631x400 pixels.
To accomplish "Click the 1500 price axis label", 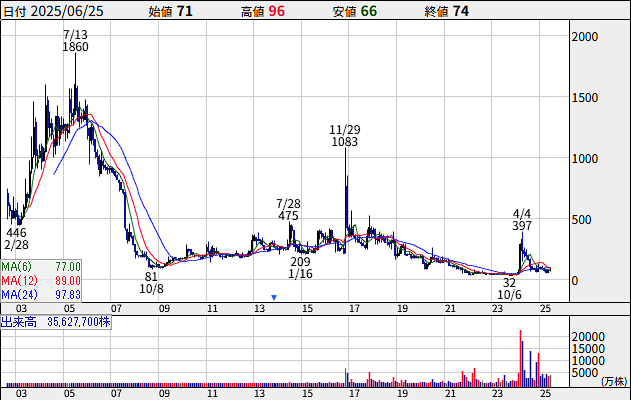I will click(585, 98).
